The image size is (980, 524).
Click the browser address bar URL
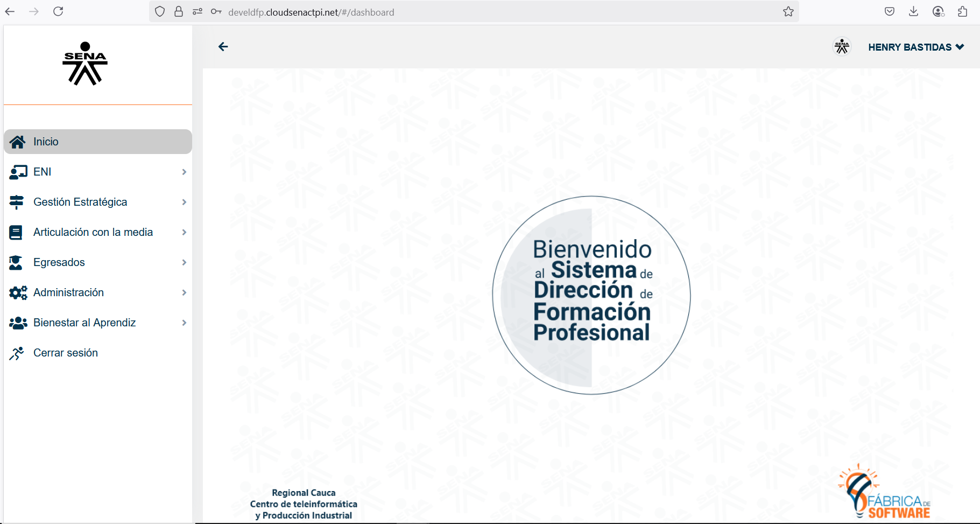311,12
